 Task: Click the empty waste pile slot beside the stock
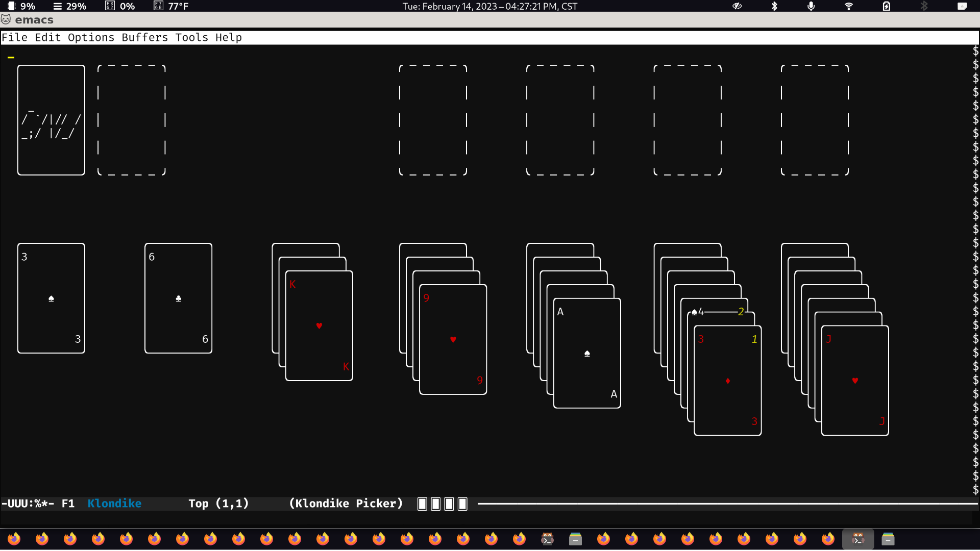132,120
